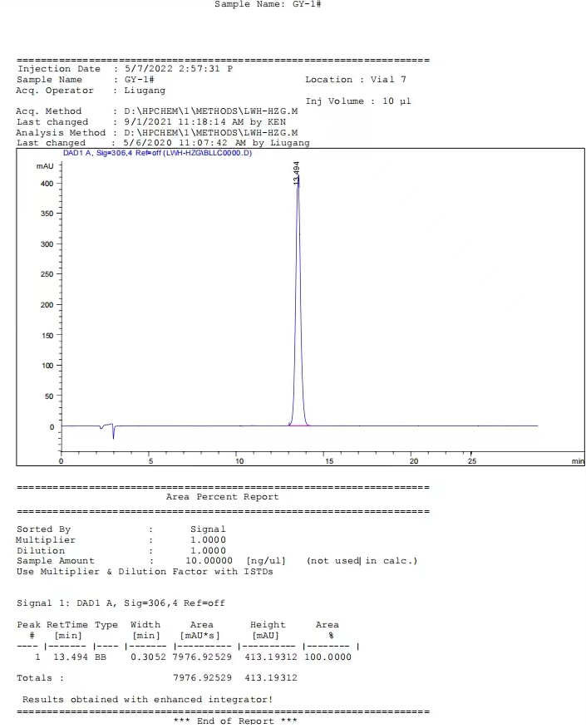The height and width of the screenshot is (728, 586).
Task: Click the Sample Amount value '10.00000'
Action: tap(209, 561)
